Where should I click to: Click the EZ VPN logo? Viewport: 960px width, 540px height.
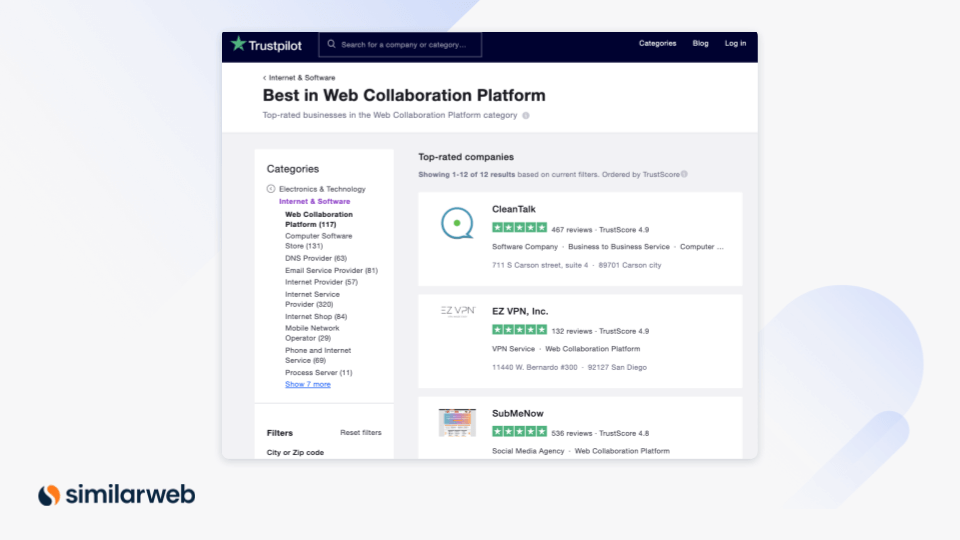(458, 311)
